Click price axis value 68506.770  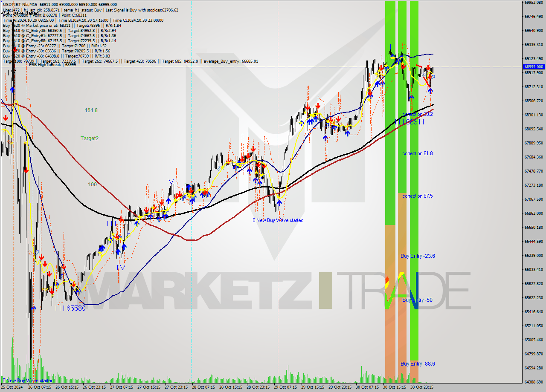click(534, 101)
